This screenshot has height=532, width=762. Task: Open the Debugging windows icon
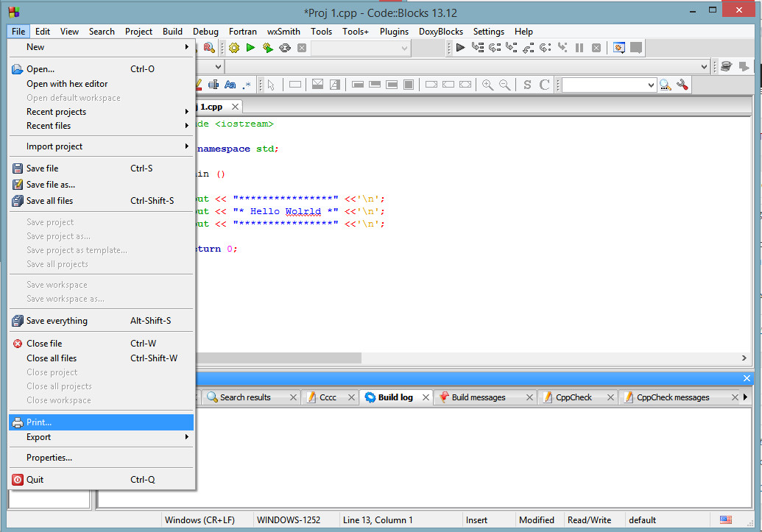pos(618,48)
